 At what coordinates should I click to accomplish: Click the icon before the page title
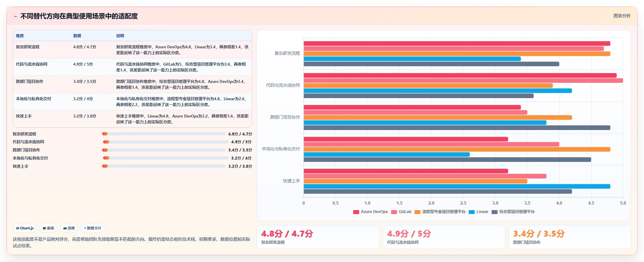point(15,16)
